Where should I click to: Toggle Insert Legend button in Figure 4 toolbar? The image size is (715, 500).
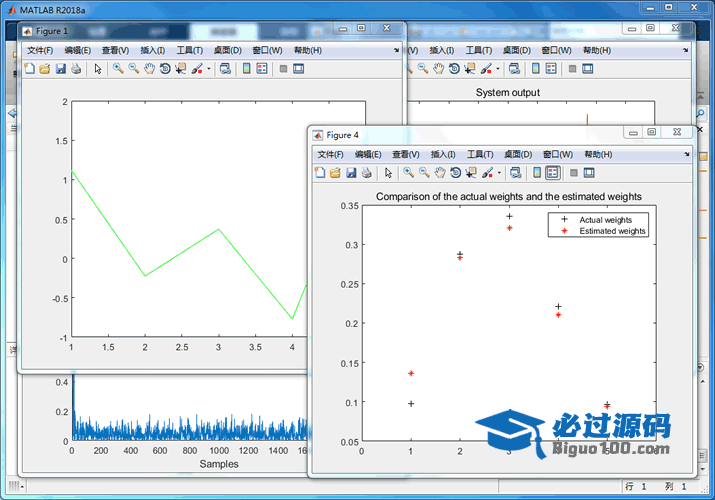coord(552,173)
